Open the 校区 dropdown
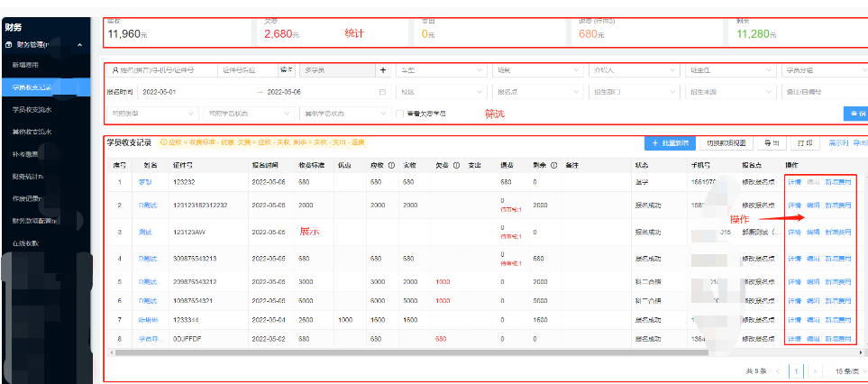The image size is (868, 384). point(441,92)
